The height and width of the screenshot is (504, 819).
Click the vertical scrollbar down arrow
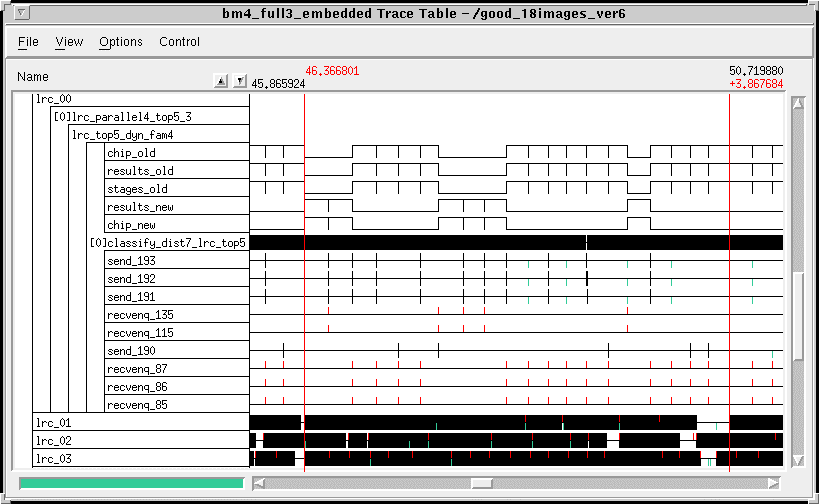(x=797, y=460)
